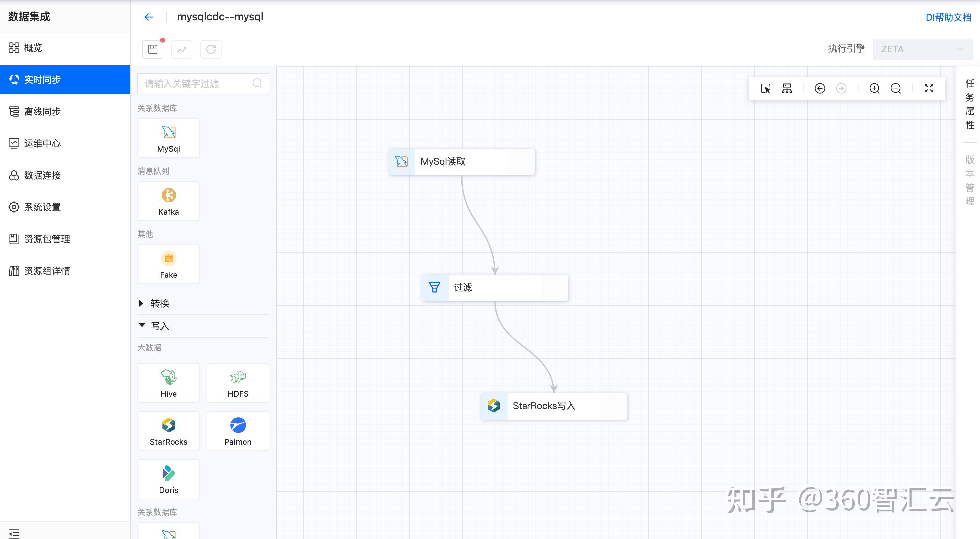Toggle the selection pointer mode icon
The height and width of the screenshot is (539, 980).
point(765,88)
